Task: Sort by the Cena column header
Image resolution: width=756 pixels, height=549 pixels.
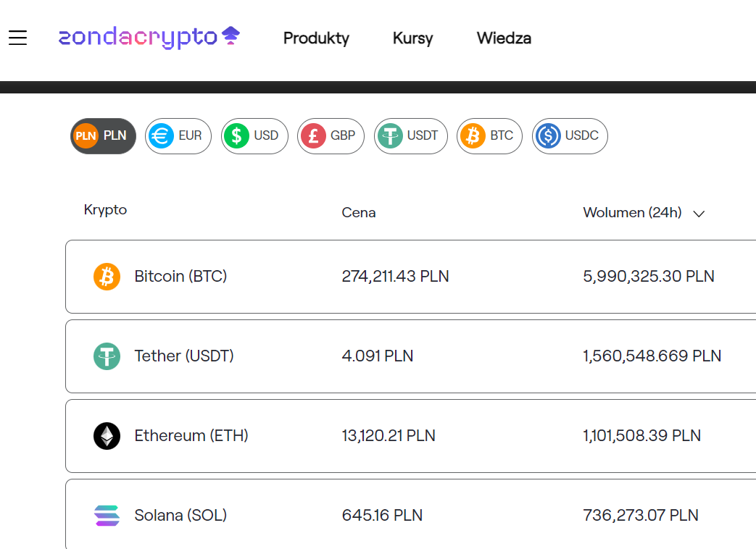Action: pos(359,212)
